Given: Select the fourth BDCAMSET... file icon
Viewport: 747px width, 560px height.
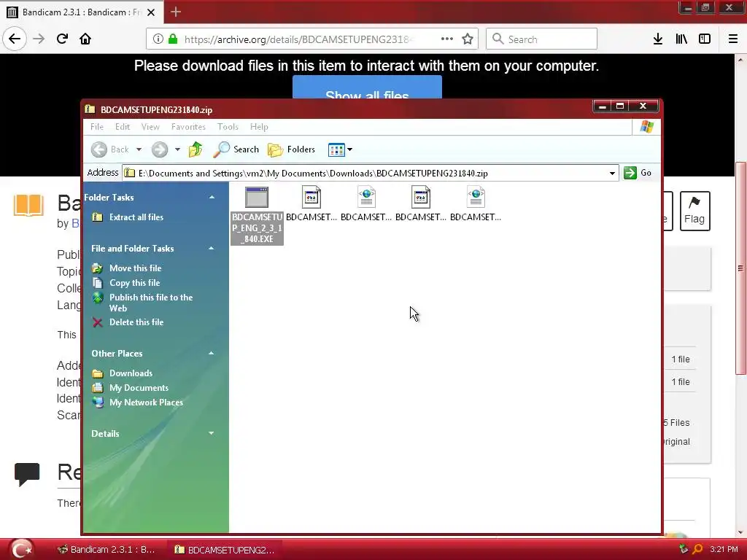Looking at the screenshot, I should pyautogui.click(x=421, y=197).
